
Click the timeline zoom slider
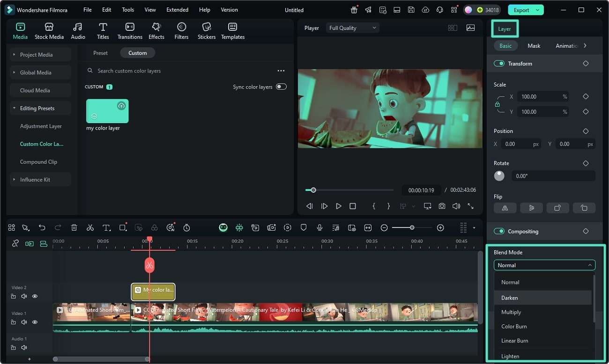(412, 228)
